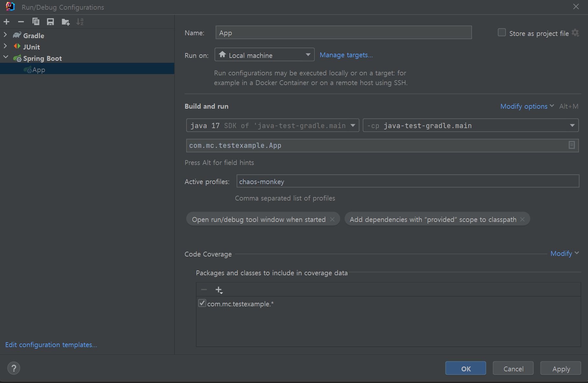Select the App configuration under Spring Boot
Screen dimensions: 588x383
[87, 69]
